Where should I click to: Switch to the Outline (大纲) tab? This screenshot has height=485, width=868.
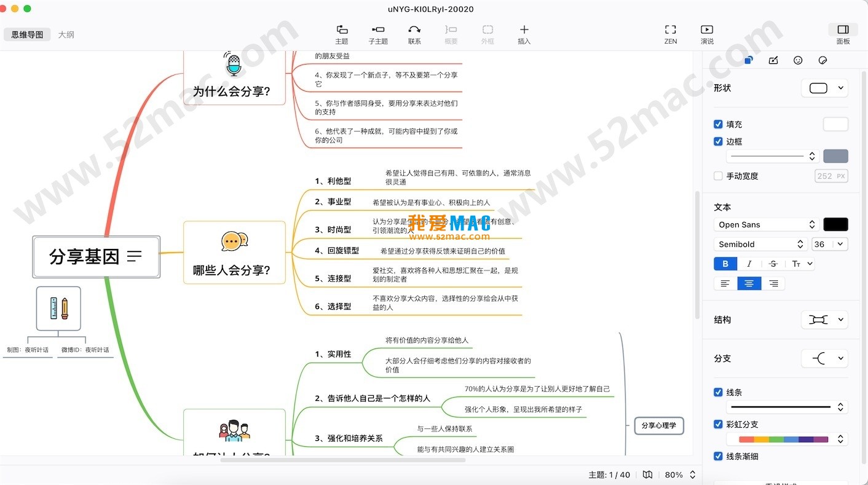coord(66,34)
